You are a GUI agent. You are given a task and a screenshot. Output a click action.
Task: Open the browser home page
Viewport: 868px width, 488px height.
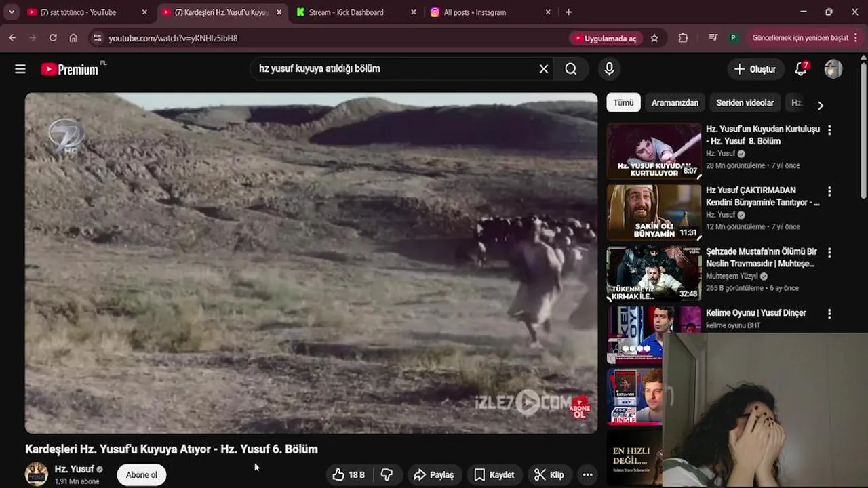73,38
